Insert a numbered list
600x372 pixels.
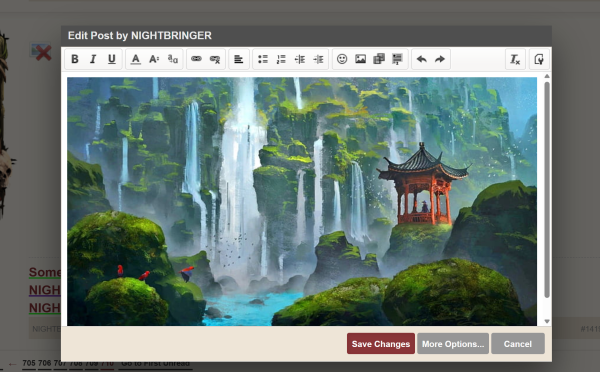click(281, 59)
